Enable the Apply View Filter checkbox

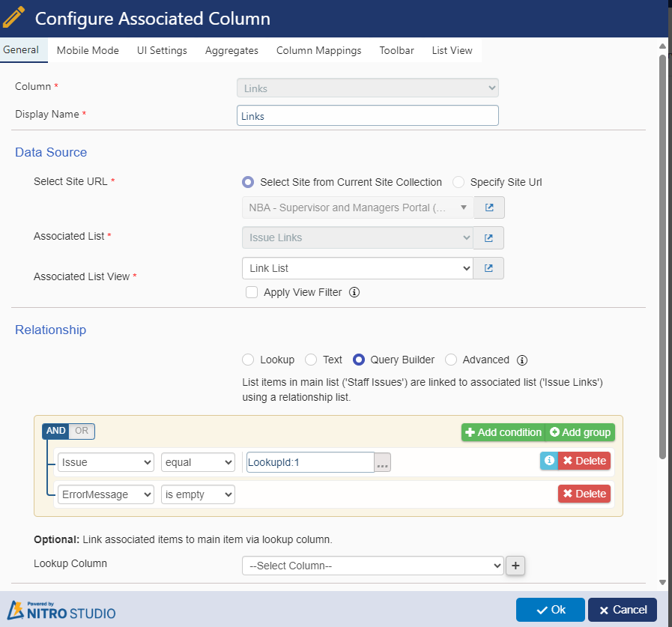pyautogui.click(x=252, y=293)
